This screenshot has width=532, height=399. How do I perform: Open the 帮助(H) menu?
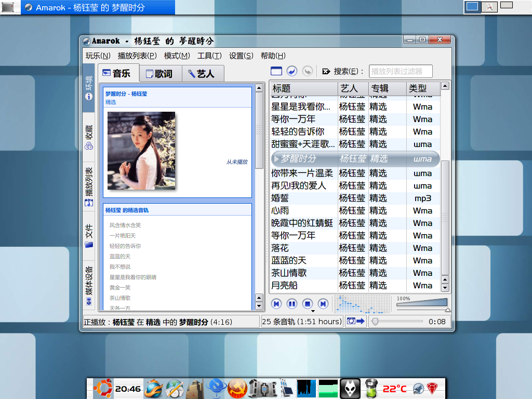tap(273, 56)
